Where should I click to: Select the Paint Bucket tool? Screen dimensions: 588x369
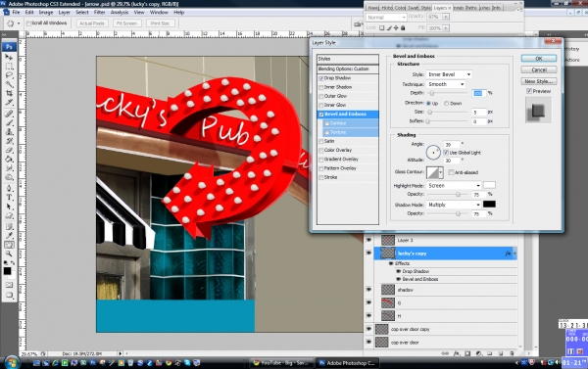point(9,159)
